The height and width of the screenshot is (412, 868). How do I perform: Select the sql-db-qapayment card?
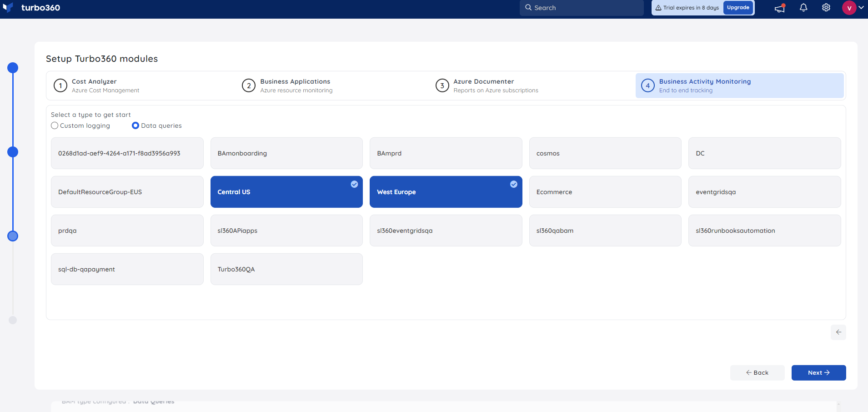click(127, 269)
